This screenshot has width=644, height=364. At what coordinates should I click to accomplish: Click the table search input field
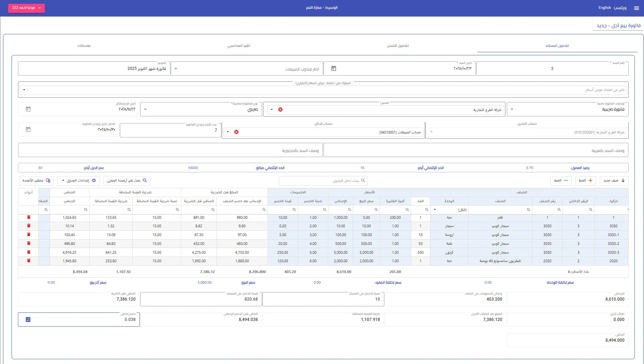coord(323,181)
